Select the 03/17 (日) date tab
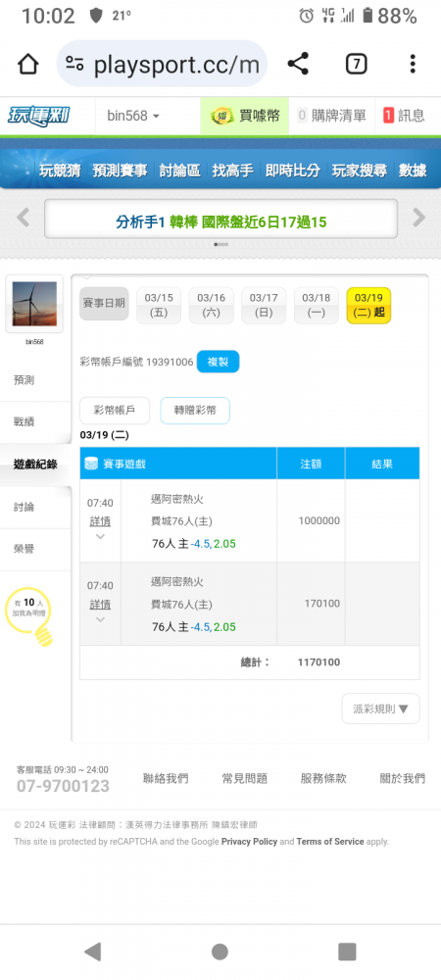Image resolution: width=441 pixels, height=980 pixels. pos(264,306)
